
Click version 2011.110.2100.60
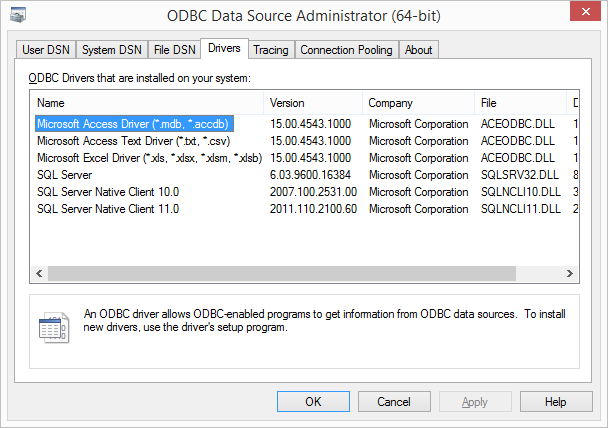(313, 209)
